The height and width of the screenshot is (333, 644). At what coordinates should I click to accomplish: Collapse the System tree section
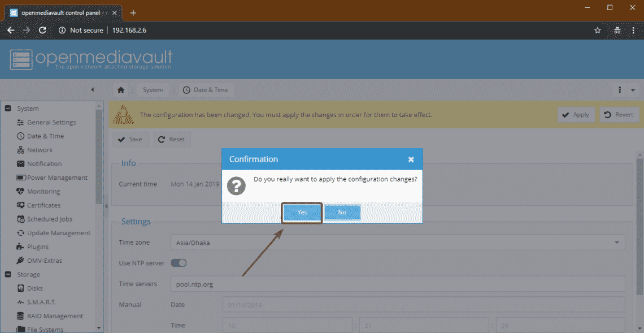[7, 109]
